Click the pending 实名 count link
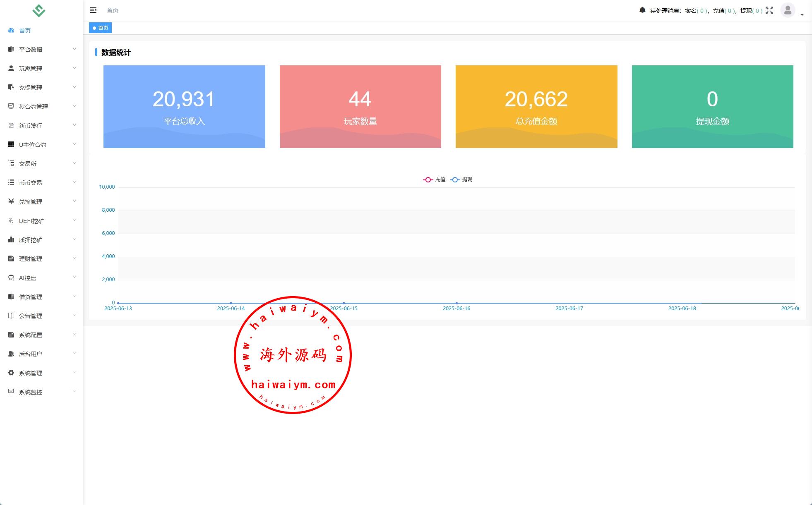 click(x=701, y=11)
